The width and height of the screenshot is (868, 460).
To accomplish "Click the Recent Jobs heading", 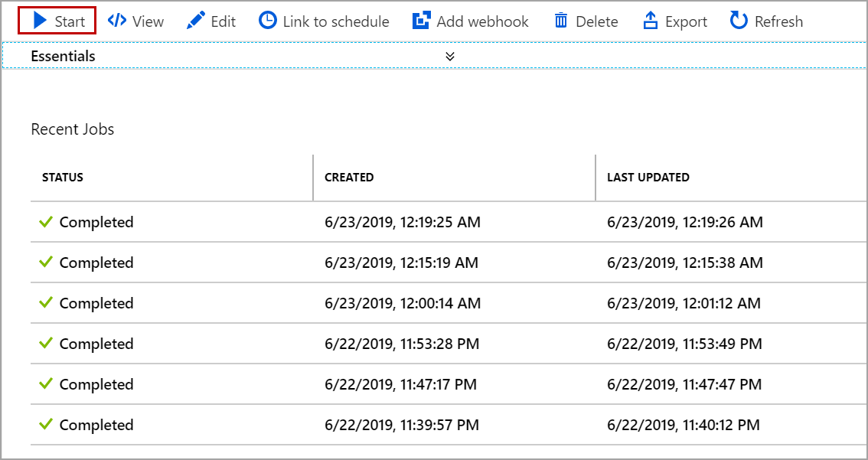I will coord(73,129).
